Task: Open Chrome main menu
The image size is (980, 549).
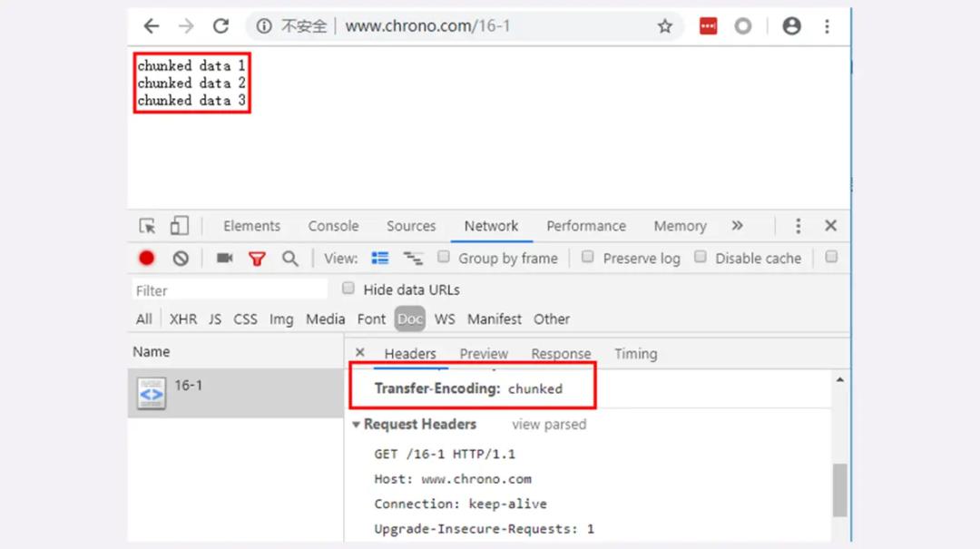Action: 827,26
